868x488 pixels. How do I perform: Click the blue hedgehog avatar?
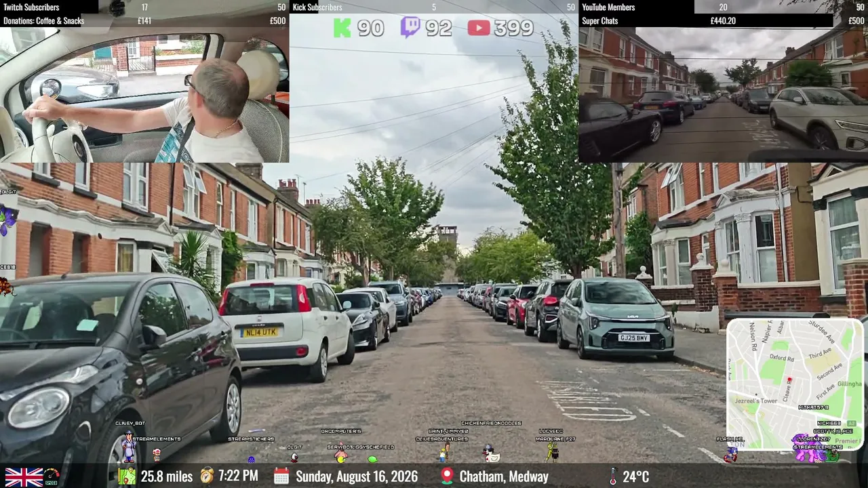tap(730, 453)
